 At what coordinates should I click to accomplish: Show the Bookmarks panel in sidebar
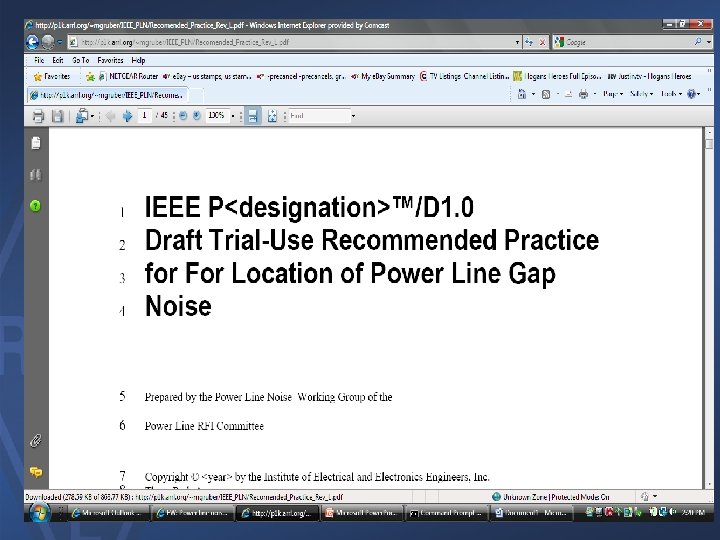pyautogui.click(x=36, y=175)
